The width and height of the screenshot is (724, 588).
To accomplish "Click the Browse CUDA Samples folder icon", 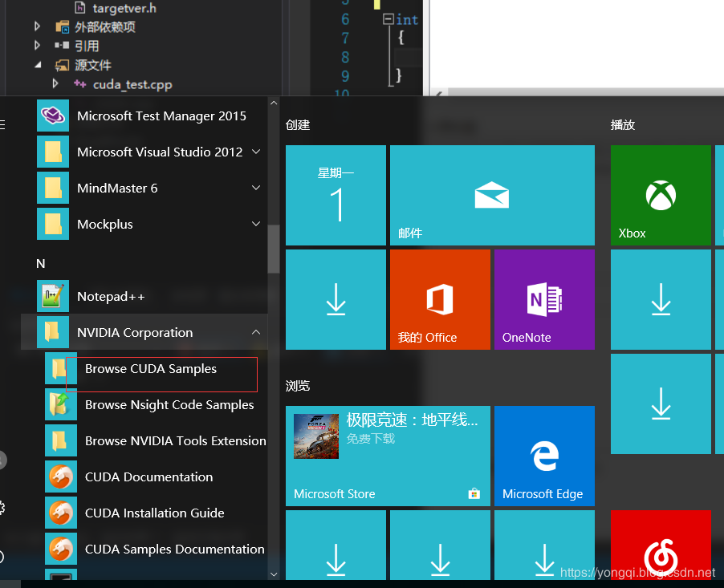I will click(x=60, y=368).
